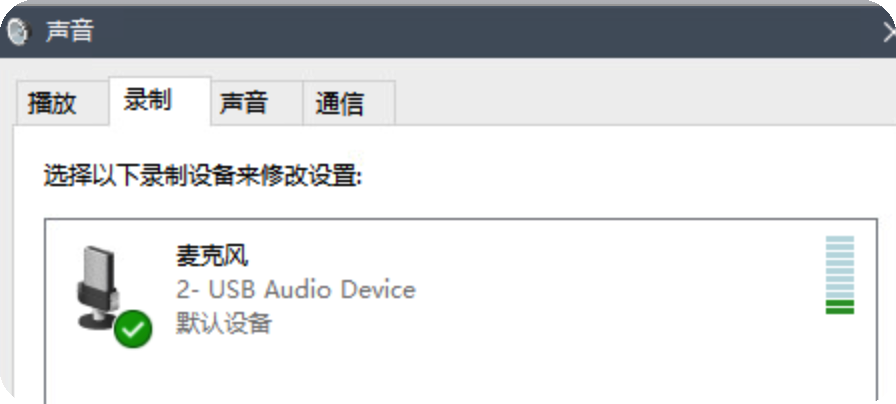Close the 声音 dialog window

point(889,33)
